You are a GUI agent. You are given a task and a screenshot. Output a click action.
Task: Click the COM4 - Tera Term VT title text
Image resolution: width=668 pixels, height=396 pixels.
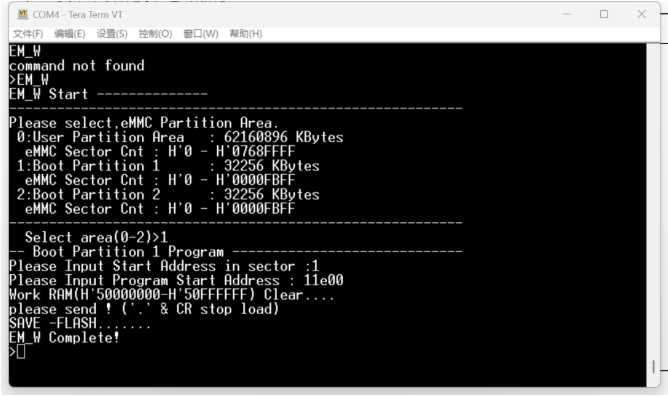pos(78,14)
